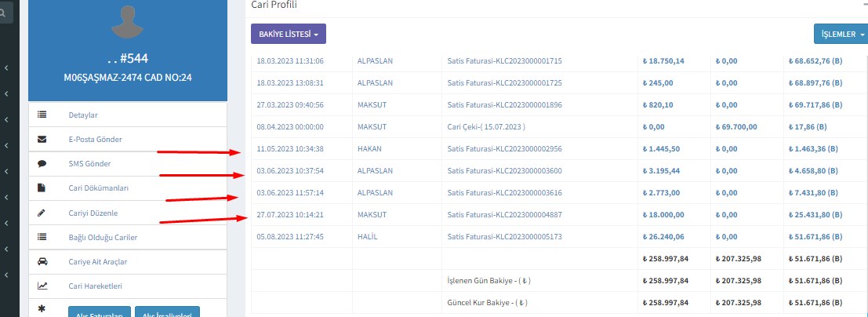This screenshot has width=868, height=317.
Task: Click the envelope icon for E-Posta Gönder
Action: 42,140
